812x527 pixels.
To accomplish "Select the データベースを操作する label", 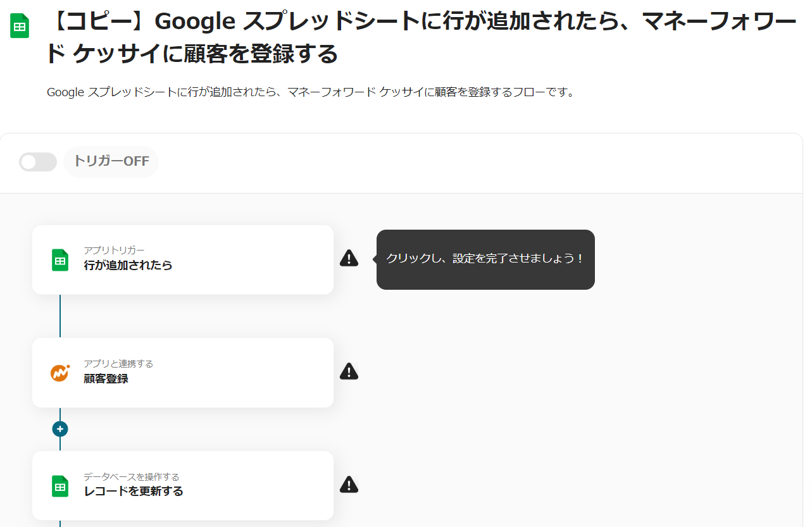I will [x=132, y=477].
